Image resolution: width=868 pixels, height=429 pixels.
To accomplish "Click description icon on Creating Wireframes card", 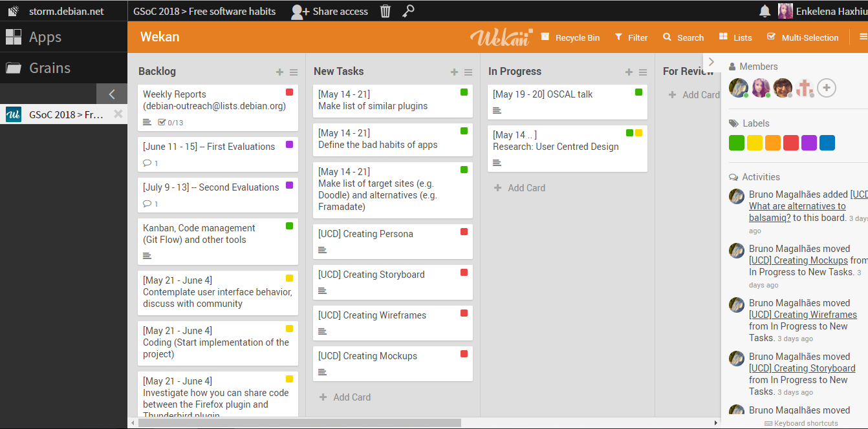I will [323, 331].
